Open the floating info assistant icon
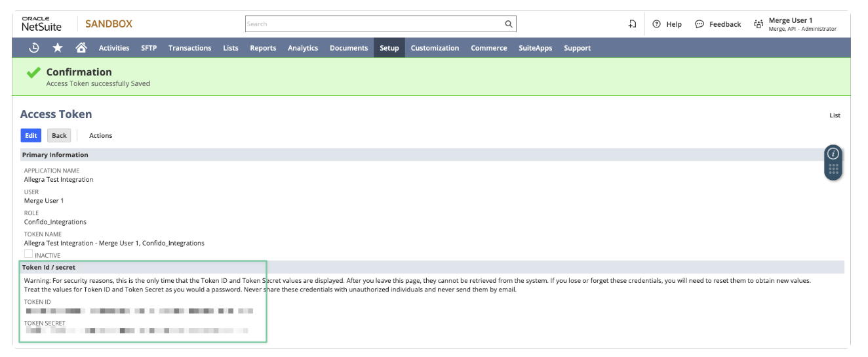 pyautogui.click(x=833, y=154)
